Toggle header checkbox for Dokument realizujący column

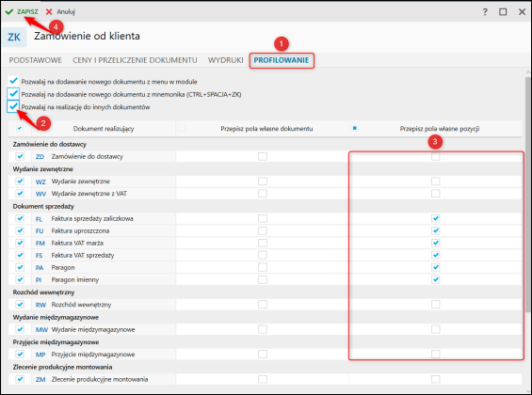pos(20,128)
